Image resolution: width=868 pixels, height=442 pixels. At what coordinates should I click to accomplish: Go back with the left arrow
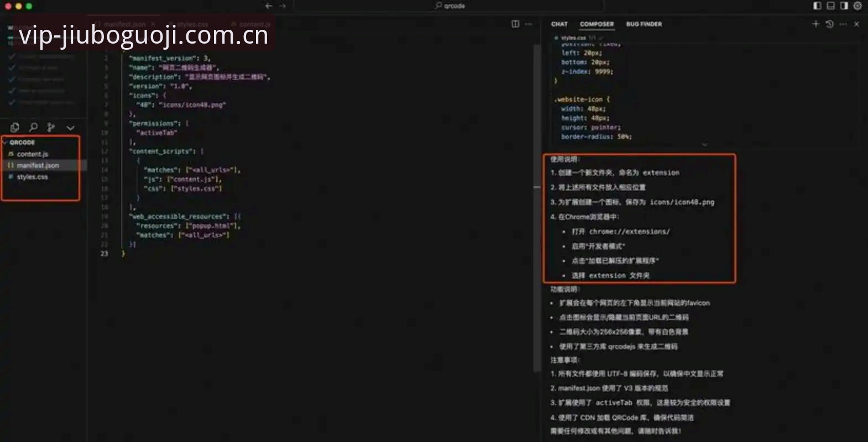(x=269, y=6)
